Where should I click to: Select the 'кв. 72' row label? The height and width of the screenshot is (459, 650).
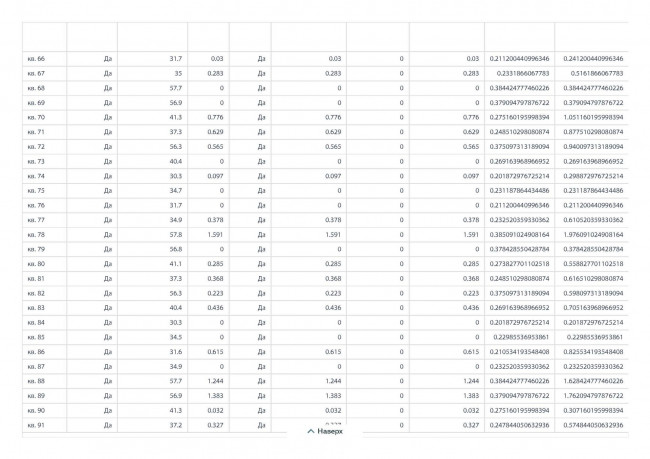[x=36, y=147]
